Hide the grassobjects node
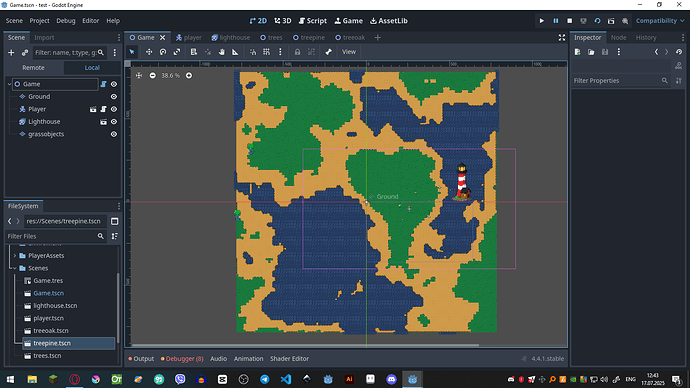Viewport: 690px width, 388px height. pos(114,134)
